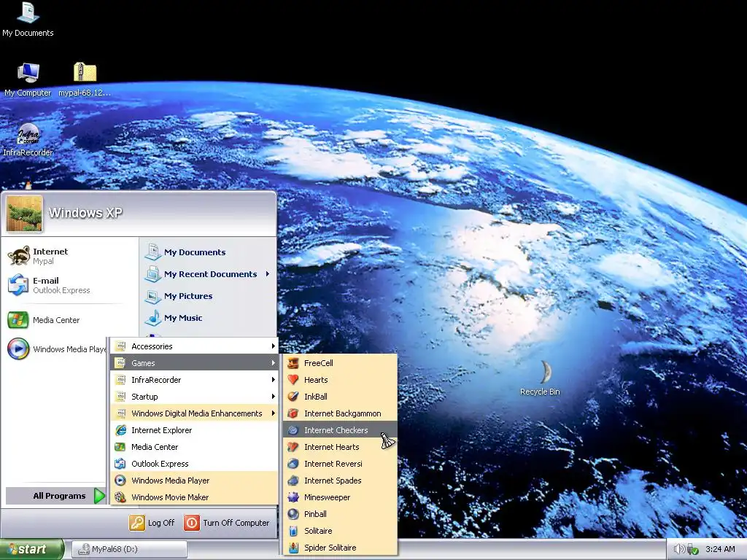The image size is (747, 560).
Task: Select the Recycle Bin desktop icon
Action: (540, 378)
